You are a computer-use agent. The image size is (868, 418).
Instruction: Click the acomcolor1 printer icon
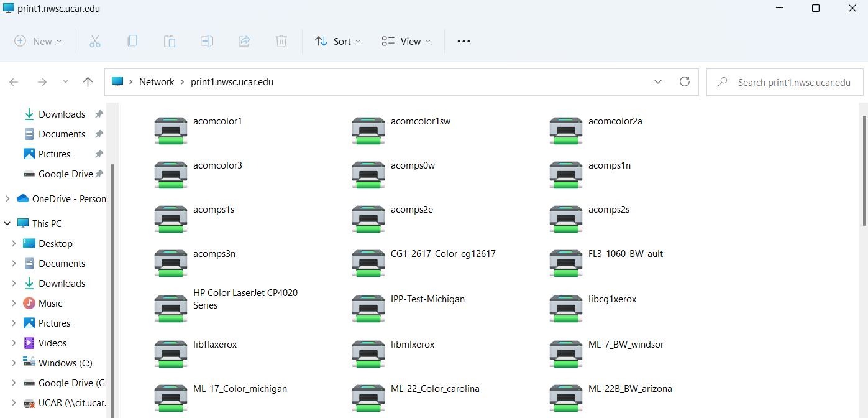pos(171,131)
